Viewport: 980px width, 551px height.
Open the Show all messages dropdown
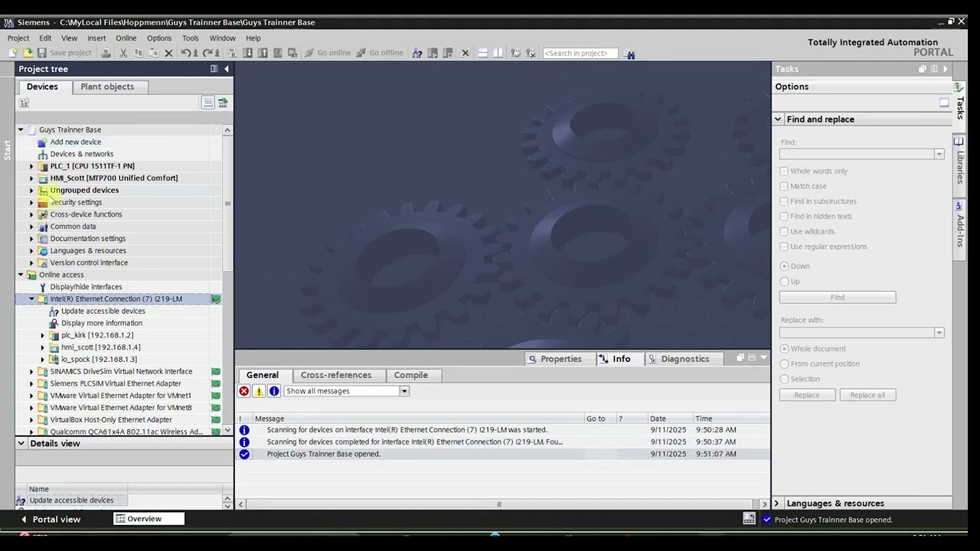coord(404,391)
